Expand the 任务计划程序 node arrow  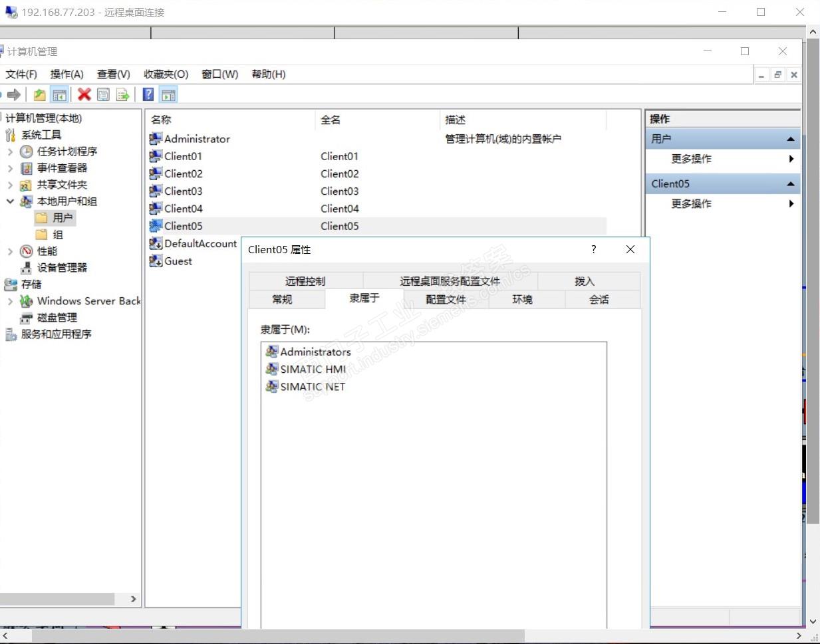point(10,152)
